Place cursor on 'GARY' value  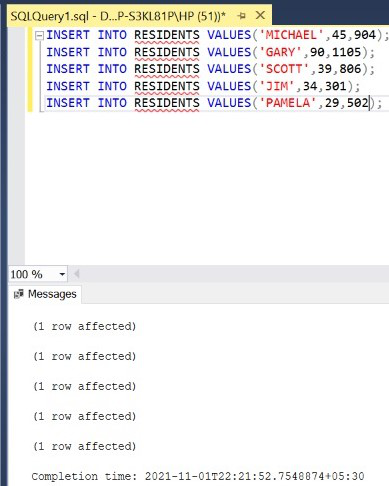pyautogui.click(x=280, y=52)
